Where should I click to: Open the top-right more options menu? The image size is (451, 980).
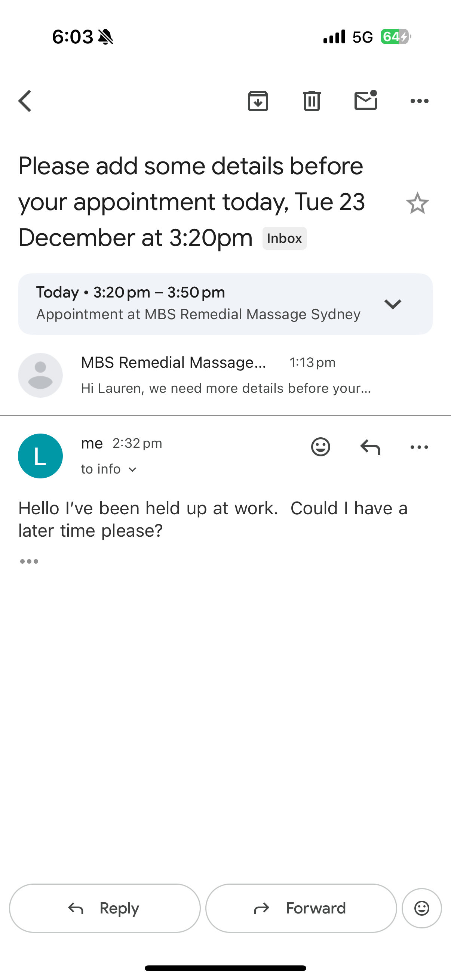[x=420, y=101]
